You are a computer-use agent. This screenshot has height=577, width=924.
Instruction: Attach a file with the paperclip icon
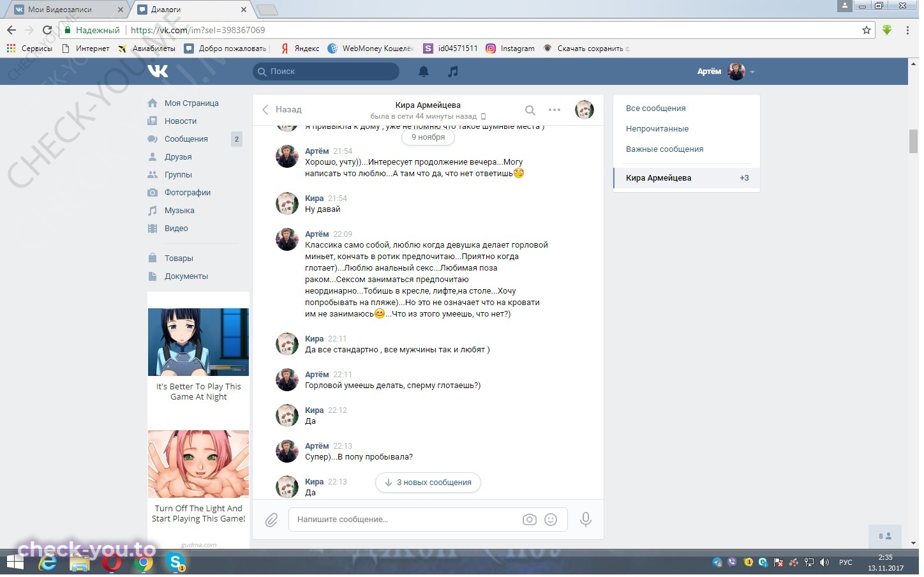(x=272, y=521)
